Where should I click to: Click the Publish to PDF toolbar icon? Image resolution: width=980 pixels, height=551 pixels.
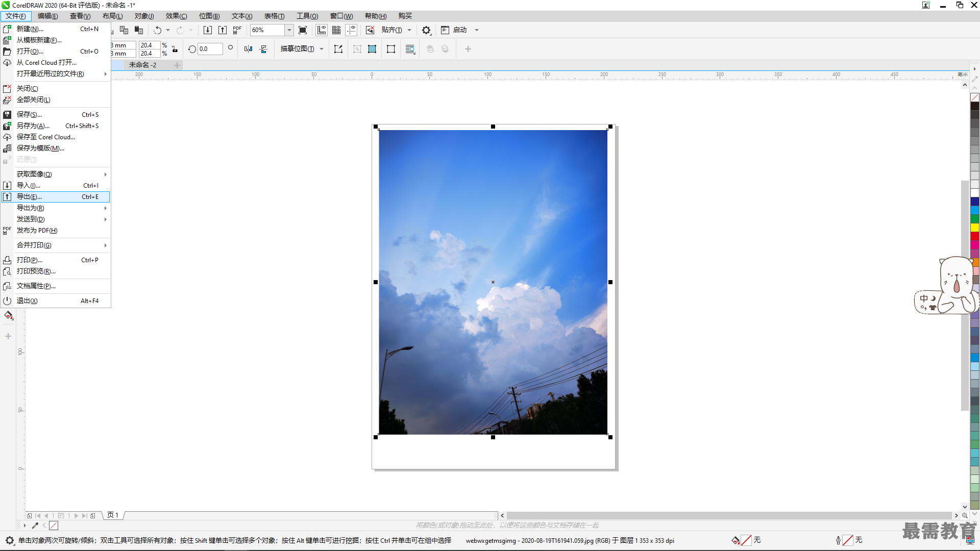[x=237, y=30]
